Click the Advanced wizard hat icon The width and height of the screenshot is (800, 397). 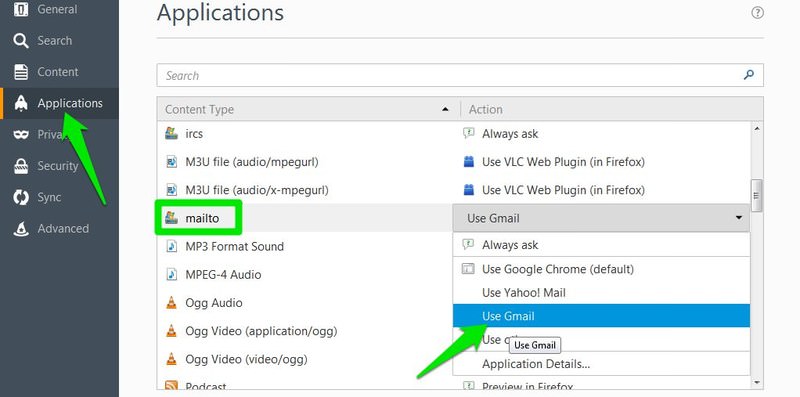(21, 229)
